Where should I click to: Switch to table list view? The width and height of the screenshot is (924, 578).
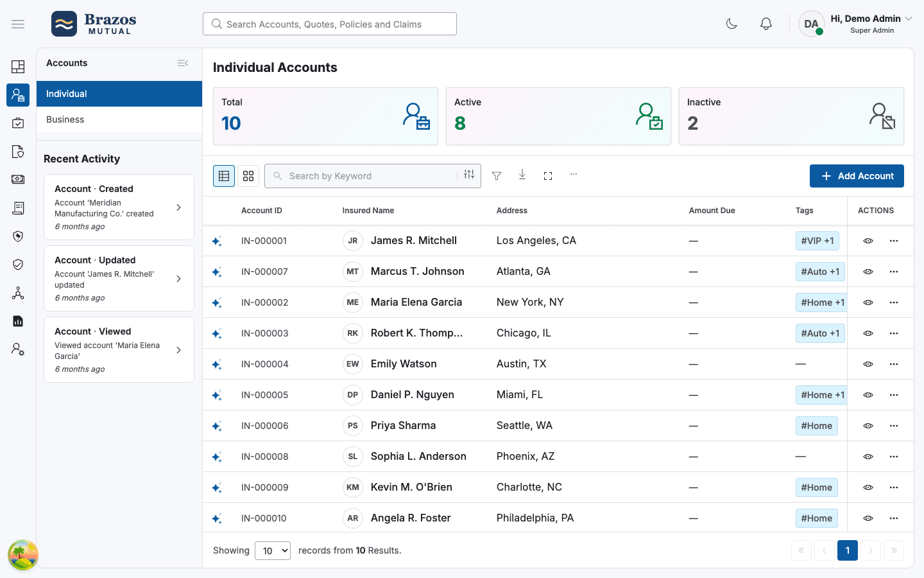point(224,176)
